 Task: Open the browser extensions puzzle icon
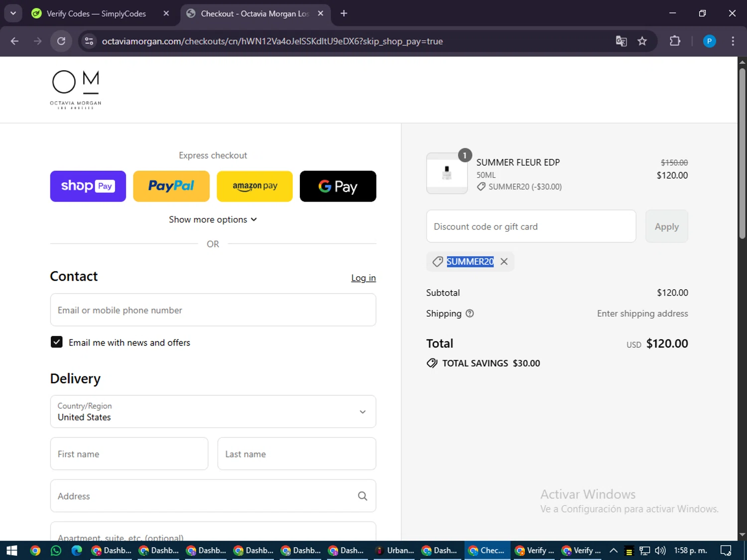coord(675,41)
